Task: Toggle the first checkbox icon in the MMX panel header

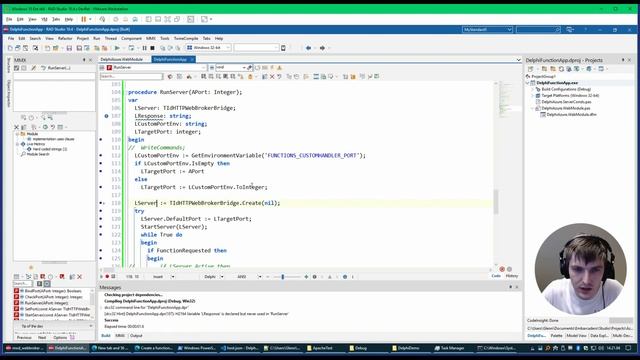Action: [x=17, y=68]
